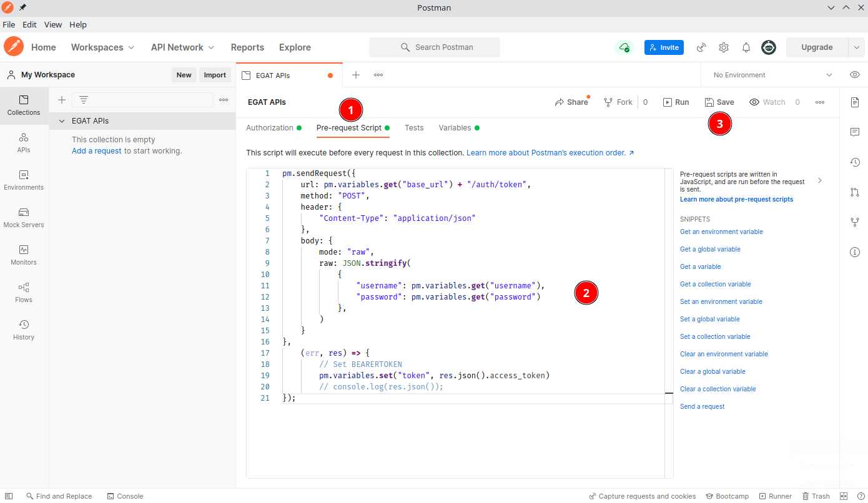Open the File menu
Image resolution: width=868 pixels, height=503 pixels.
[x=9, y=25]
